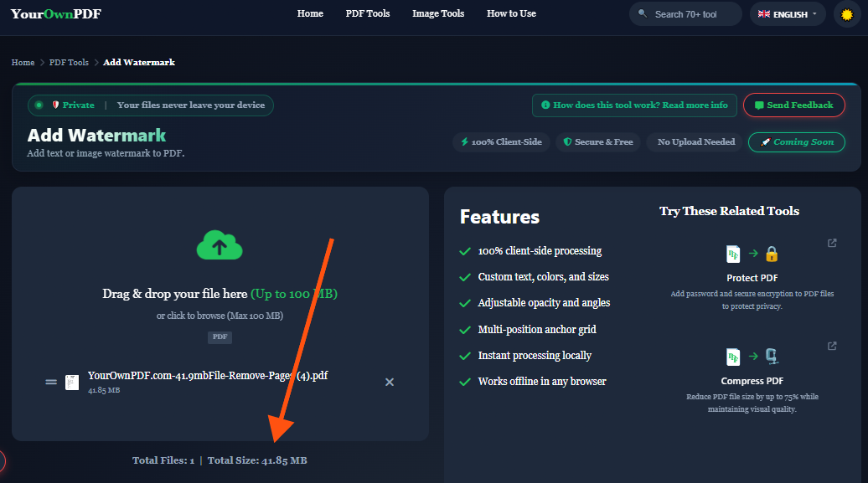
Task: Click the Features heading
Action: pyautogui.click(x=500, y=217)
